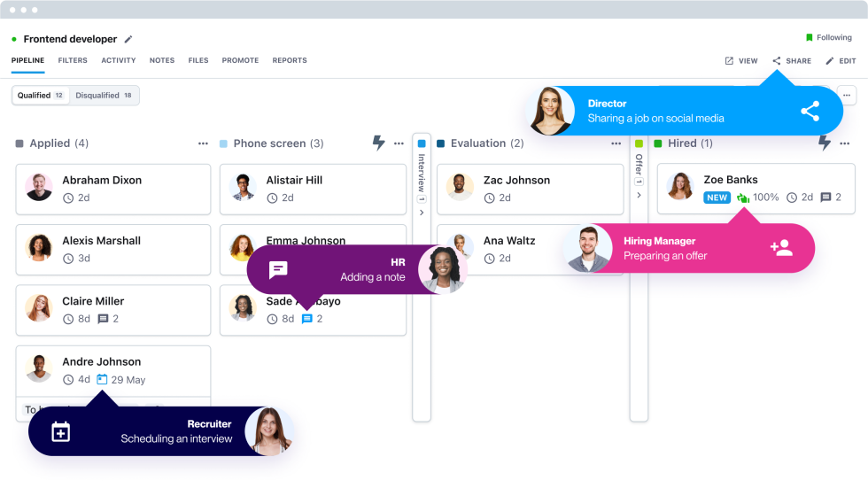Click the pencil icon beside Frontend developer
This screenshot has height=488, width=868.
point(128,39)
